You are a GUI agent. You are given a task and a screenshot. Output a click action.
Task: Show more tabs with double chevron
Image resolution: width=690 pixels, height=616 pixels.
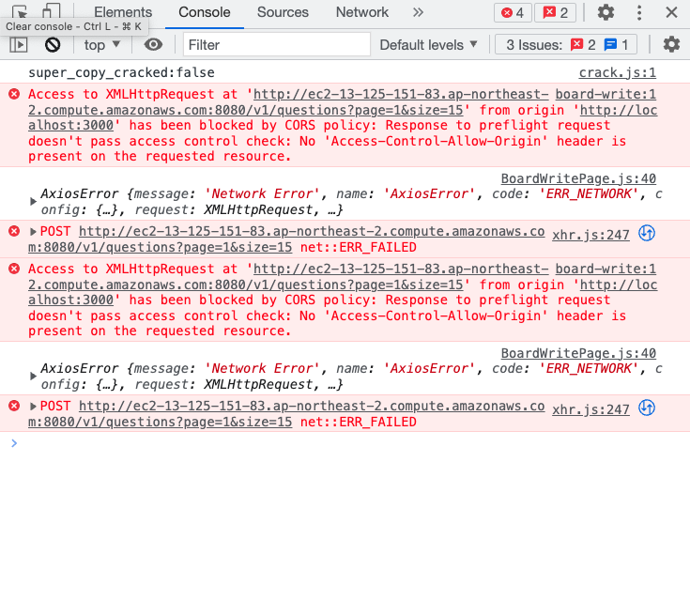pos(418,12)
